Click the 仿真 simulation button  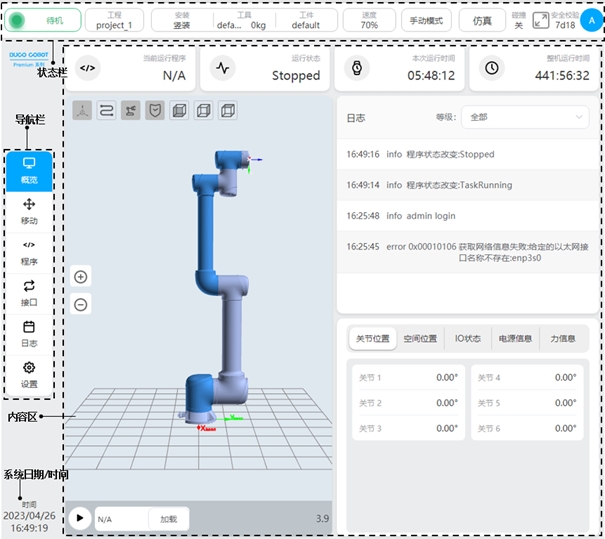[x=483, y=20]
